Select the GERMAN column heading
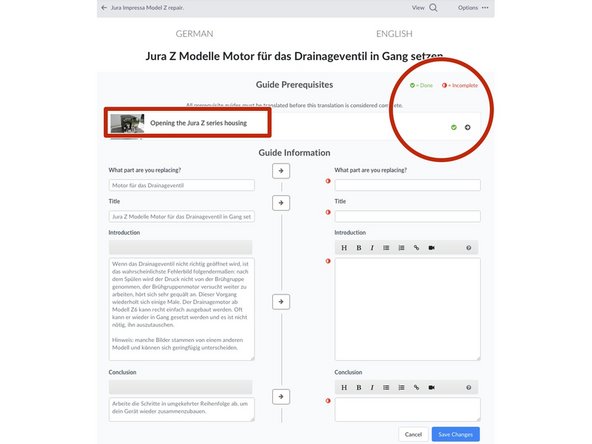 194,34
